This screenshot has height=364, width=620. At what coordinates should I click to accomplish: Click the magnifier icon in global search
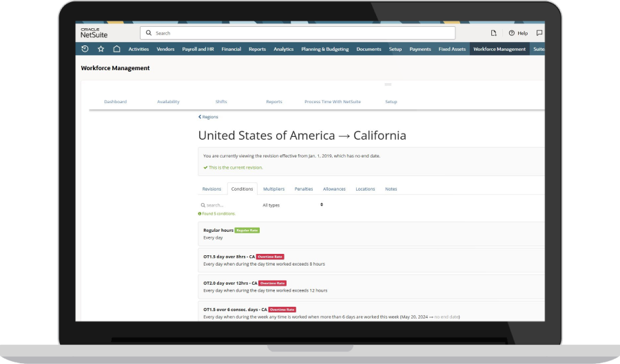(149, 33)
